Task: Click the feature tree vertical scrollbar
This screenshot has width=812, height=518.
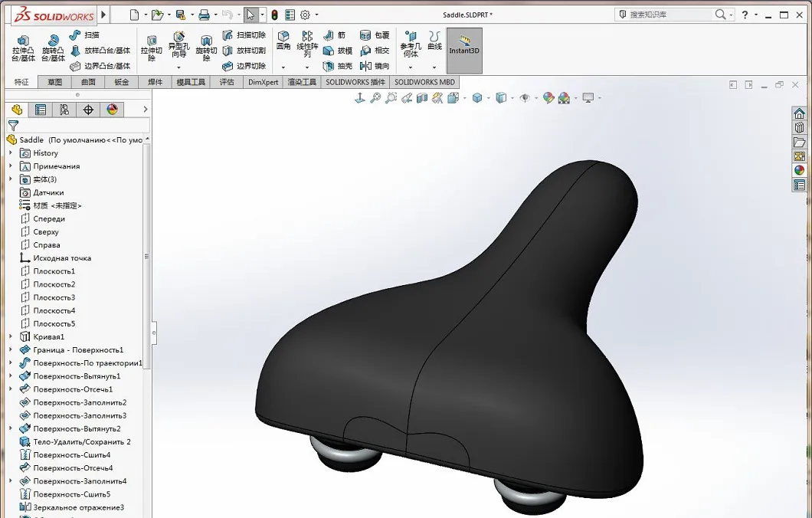Action: coord(147,256)
